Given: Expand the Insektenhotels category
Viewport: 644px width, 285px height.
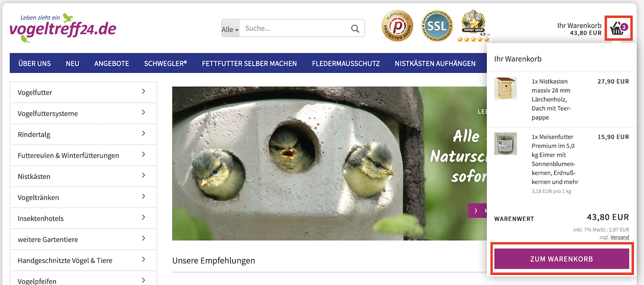Looking at the screenshot, I should 83,218.
